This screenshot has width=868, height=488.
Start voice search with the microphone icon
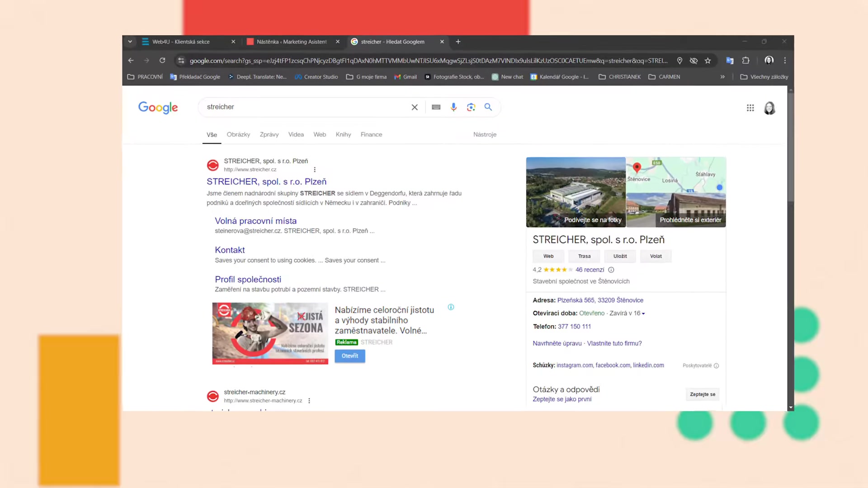(x=453, y=107)
